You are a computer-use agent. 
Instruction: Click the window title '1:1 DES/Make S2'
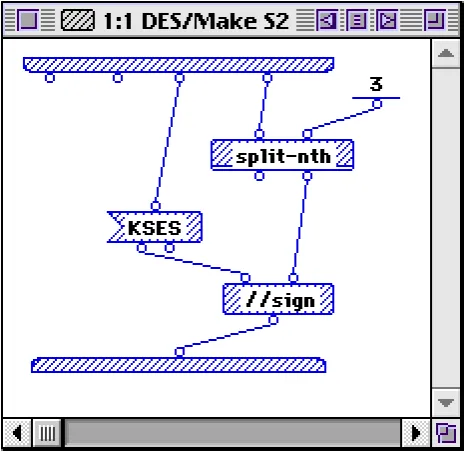(196, 21)
